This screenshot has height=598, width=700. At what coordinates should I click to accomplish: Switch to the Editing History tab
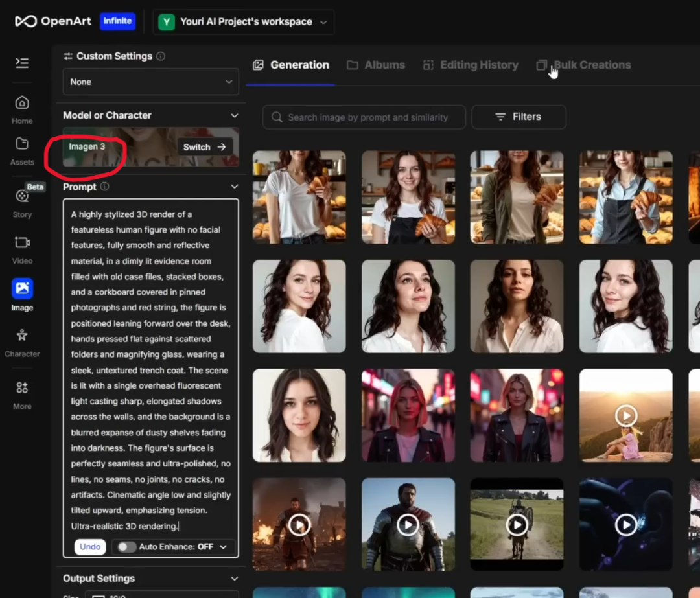[471, 65]
